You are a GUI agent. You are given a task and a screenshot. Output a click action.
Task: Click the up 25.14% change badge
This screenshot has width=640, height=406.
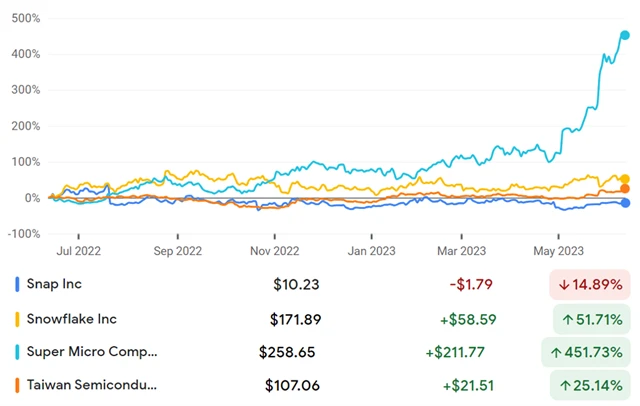coord(590,384)
